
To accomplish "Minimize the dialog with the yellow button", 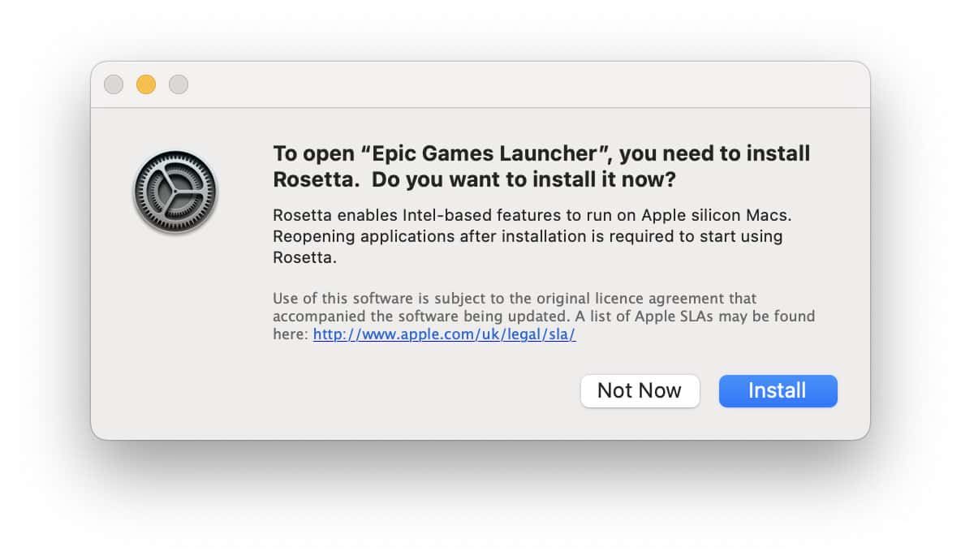I will (146, 84).
